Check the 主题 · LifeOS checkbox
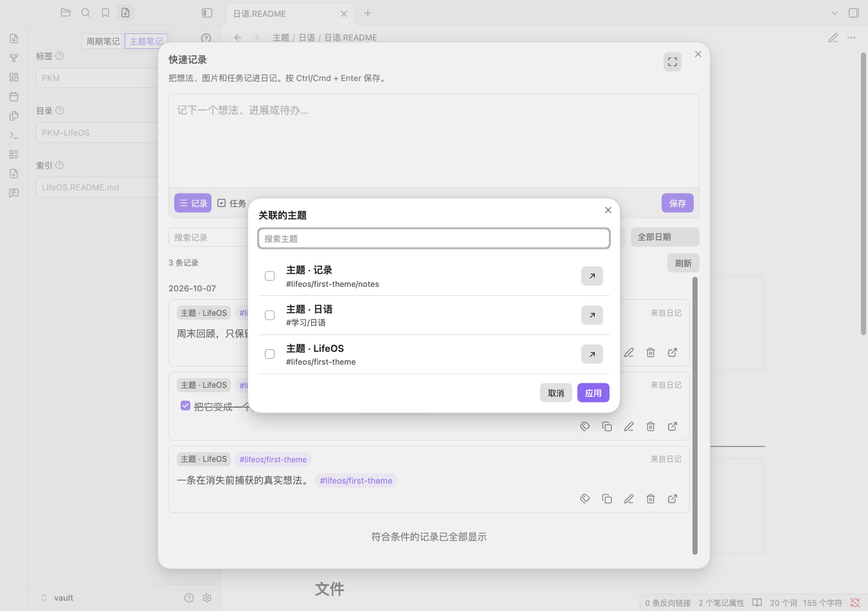The height and width of the screenshot is (611, 868). (270, 354)
